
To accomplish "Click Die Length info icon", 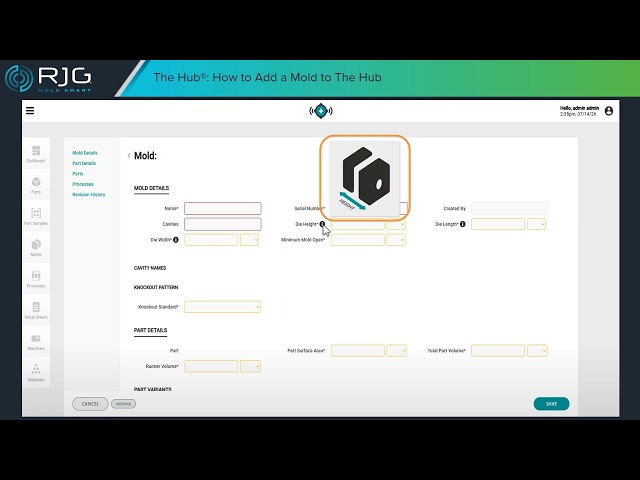I will pos(462,224).
